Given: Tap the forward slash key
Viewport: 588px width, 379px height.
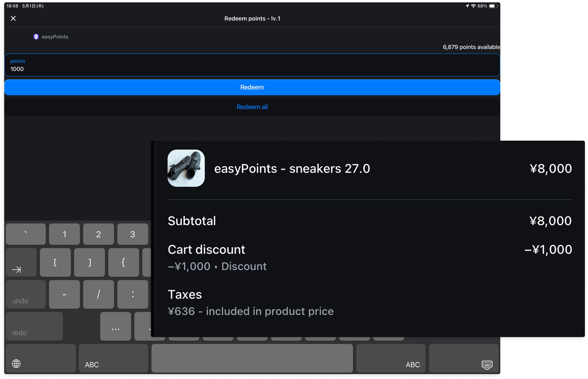Looking at the screenshot, I should click(98, 294).
